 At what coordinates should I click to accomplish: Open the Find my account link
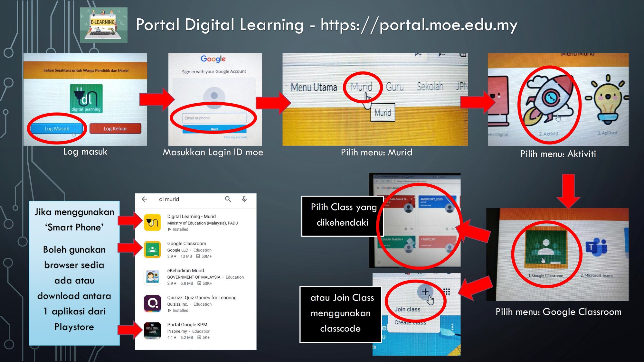(235, 137)
